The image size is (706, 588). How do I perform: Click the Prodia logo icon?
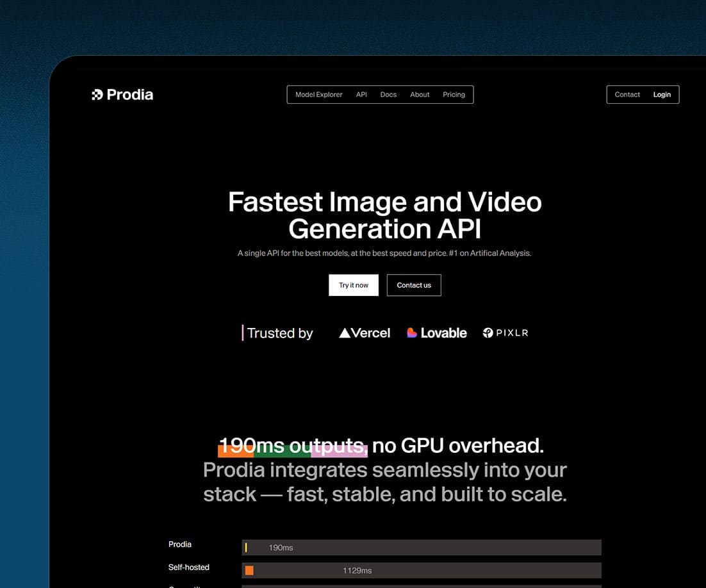97,95
